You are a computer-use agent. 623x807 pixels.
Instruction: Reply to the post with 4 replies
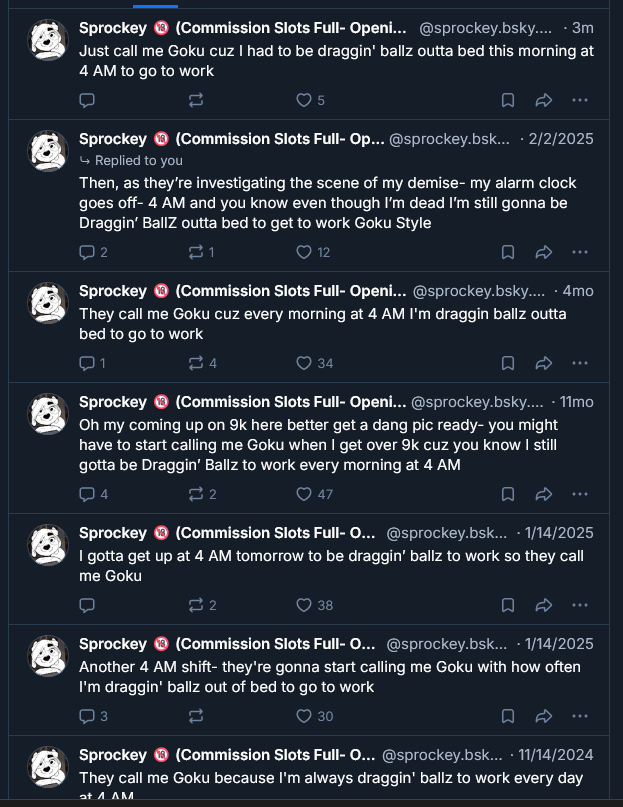coord(87,494)
